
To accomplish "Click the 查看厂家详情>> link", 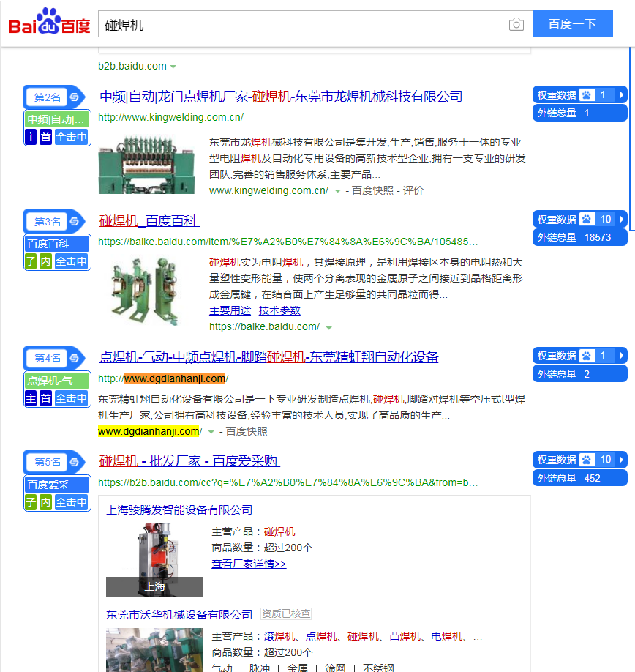I will coord(249,564).
